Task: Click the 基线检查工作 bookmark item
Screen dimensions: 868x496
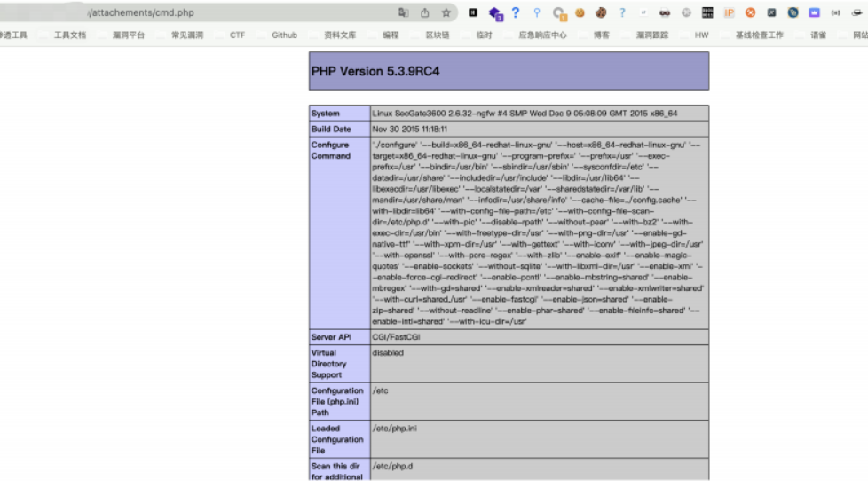Action: (759, 35)
